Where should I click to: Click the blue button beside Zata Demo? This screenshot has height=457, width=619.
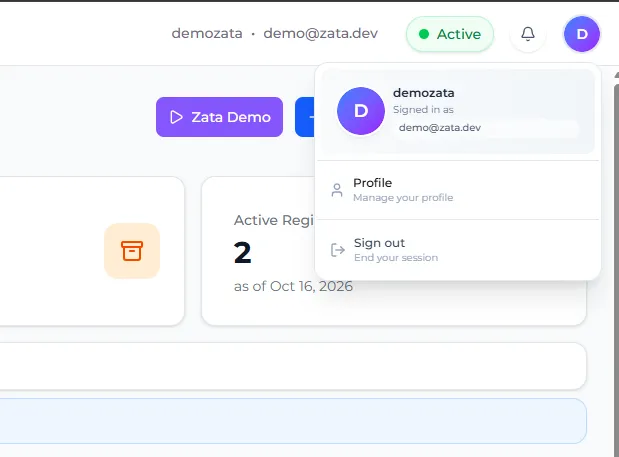[x=305, y=117]
